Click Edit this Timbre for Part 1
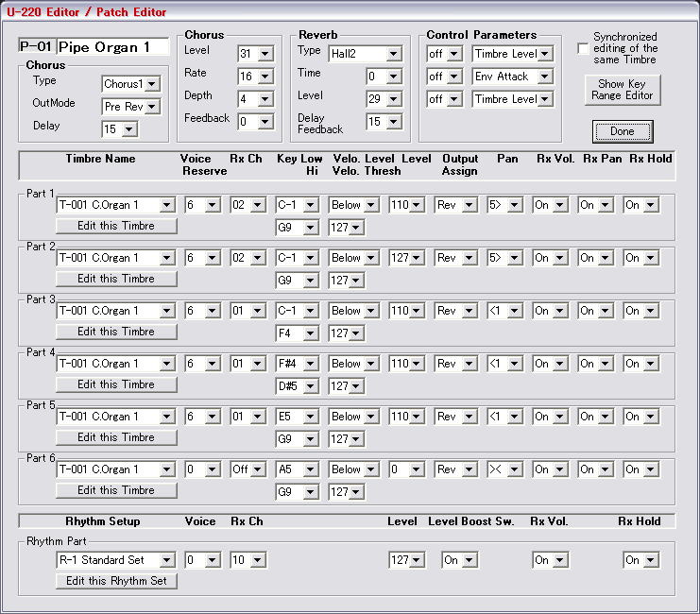This screenshot has height=614, width=700. coord(116,226)
